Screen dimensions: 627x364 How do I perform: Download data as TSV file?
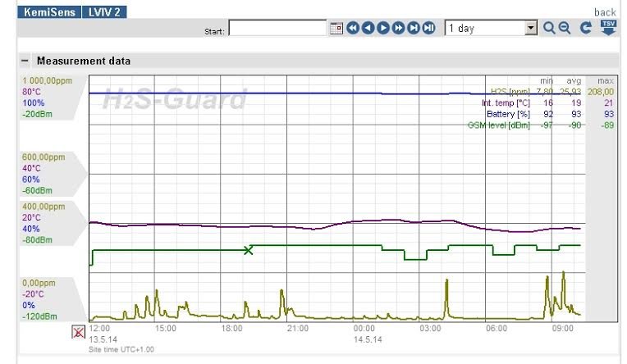tap(608, 28)
